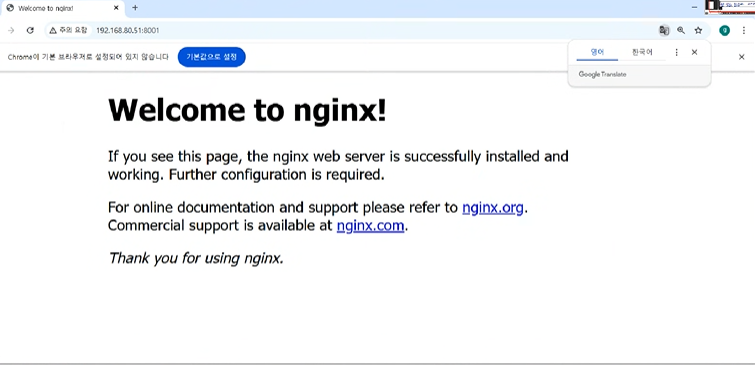755x365 pixels.
Task: Click the Google Translate label
Action: [x=602, y=75]
